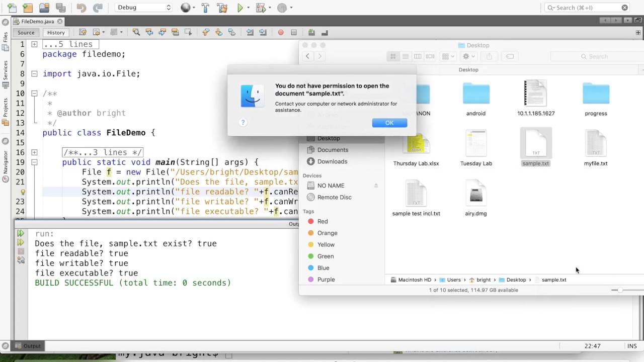Click the Debug Project toolbar icon
The height and width of the screenshot is (362, 644).
[x=260, y=8]
